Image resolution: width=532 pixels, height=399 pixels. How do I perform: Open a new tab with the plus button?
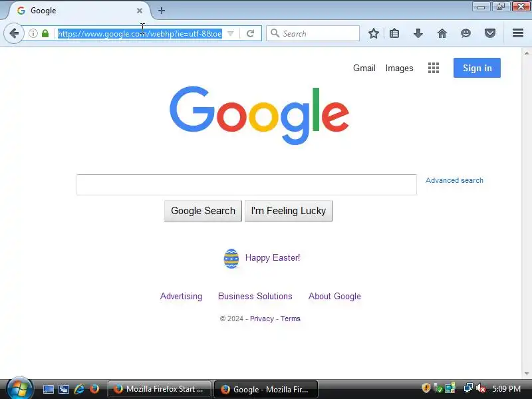162,11
